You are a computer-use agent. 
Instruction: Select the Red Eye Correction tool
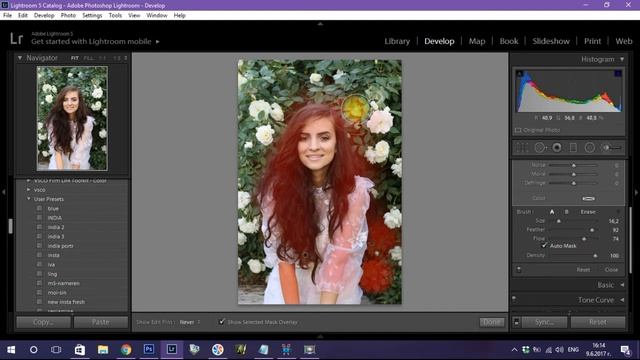click(557, 147)
